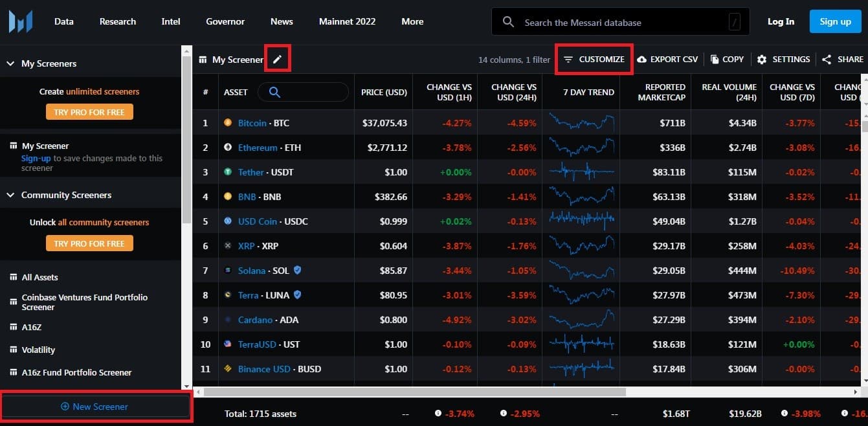Viewport: 868px width, 426px height.
Task: Sort by Change vs USD (1H) header
Action: [449, 92]
